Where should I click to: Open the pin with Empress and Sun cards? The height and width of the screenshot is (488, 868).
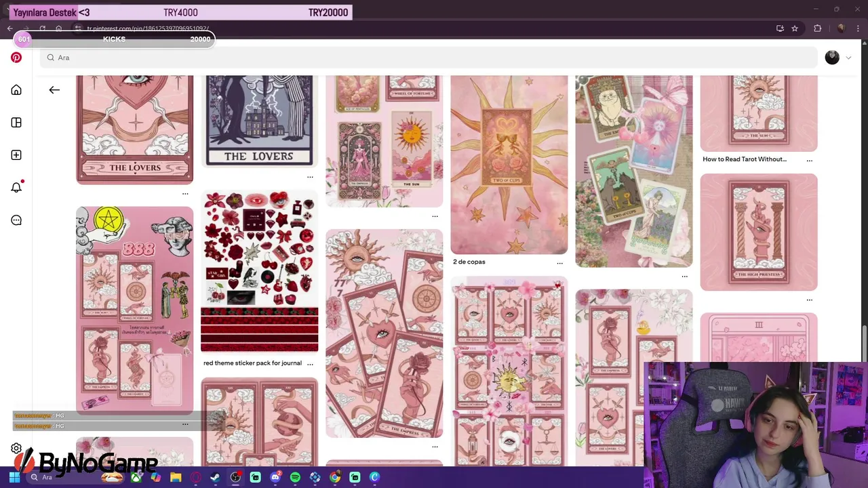(x=384, y=141)
